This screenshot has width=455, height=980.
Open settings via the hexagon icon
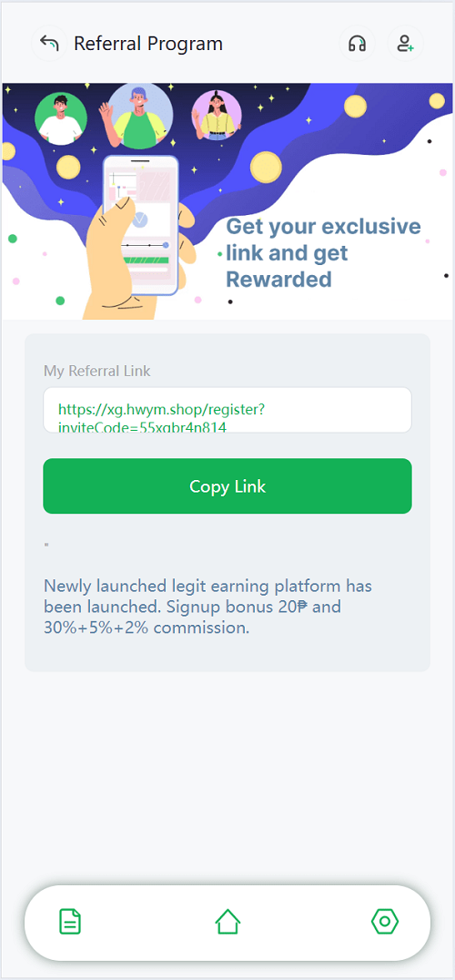(x=384, y=921)
